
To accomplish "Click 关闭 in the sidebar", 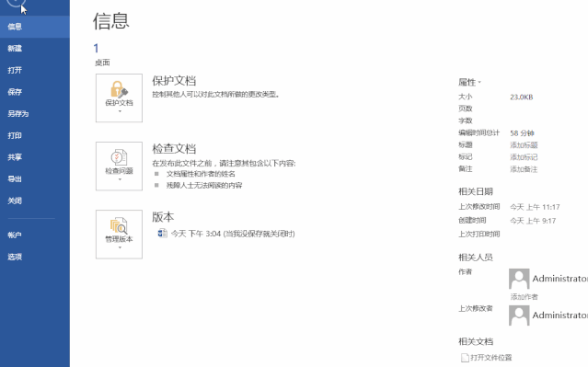I will pos(34,201).
